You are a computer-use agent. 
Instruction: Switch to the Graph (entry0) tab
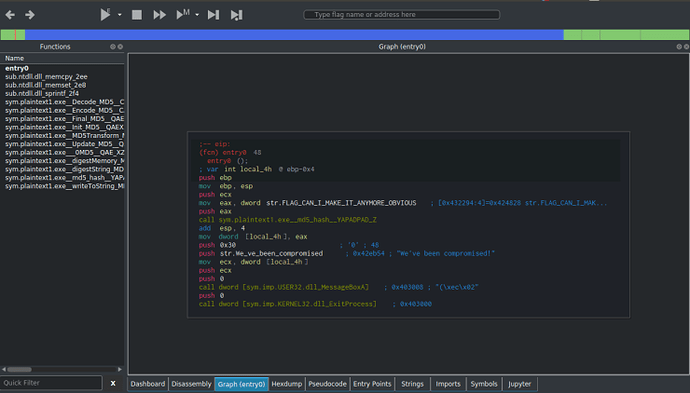(x=242, y=384)
